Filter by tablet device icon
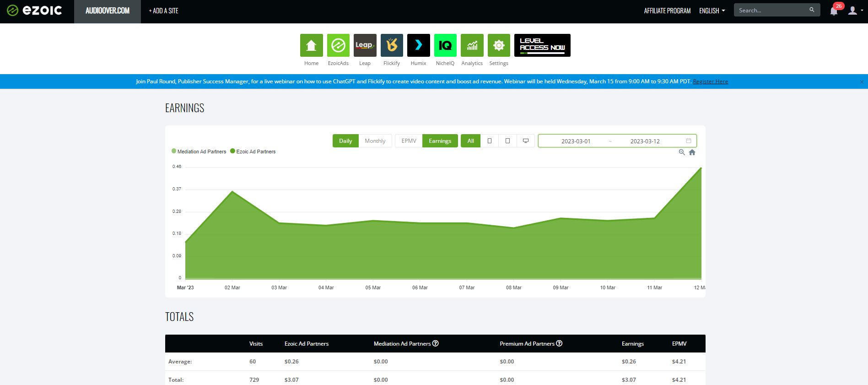The width and height of the screenshot is (868, 385). click(507, 141)
